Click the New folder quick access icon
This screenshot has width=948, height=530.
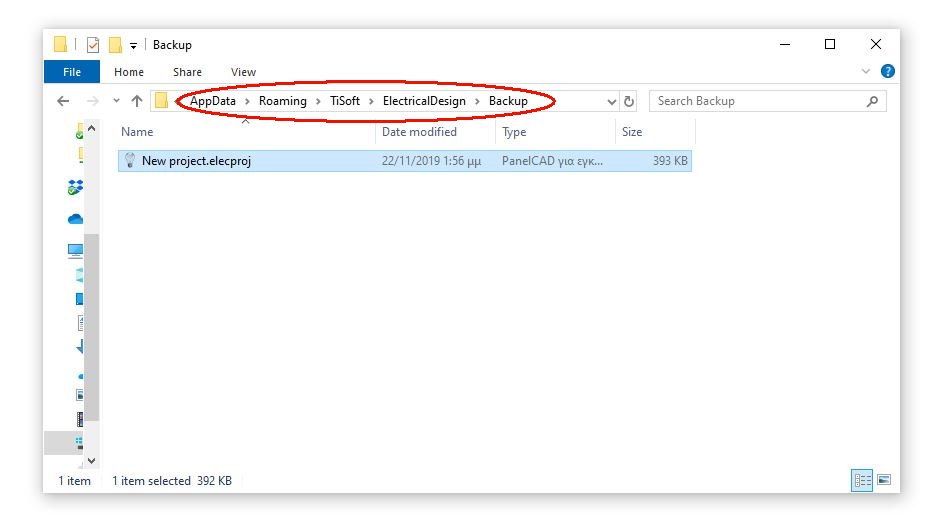point(115,44)
